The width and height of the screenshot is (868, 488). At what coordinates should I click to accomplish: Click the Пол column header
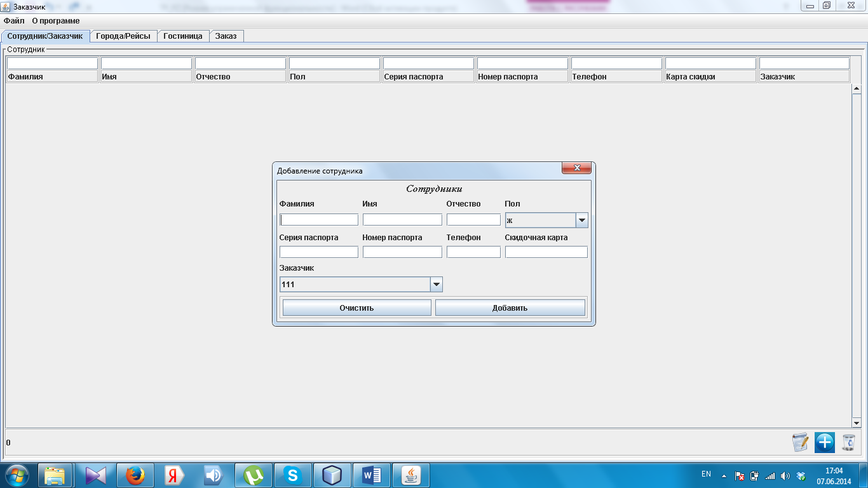334,77
